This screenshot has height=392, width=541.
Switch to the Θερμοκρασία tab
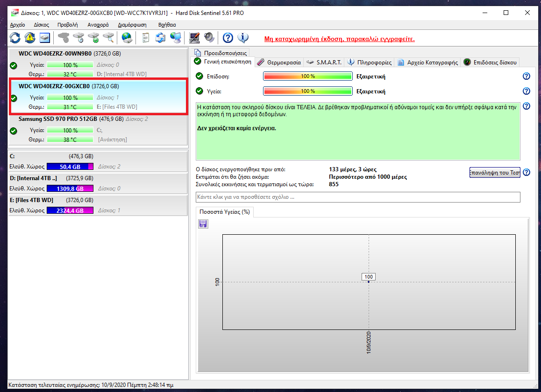(x=279, y=62)
